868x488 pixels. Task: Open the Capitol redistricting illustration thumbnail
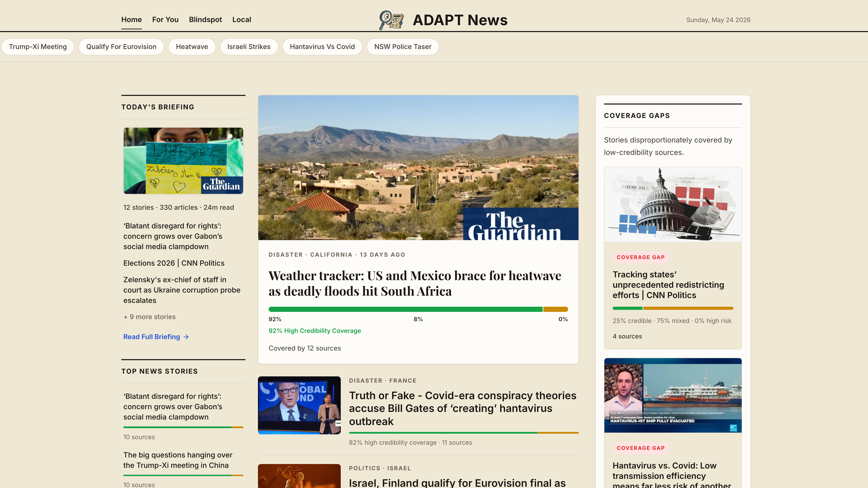point(673,204)
